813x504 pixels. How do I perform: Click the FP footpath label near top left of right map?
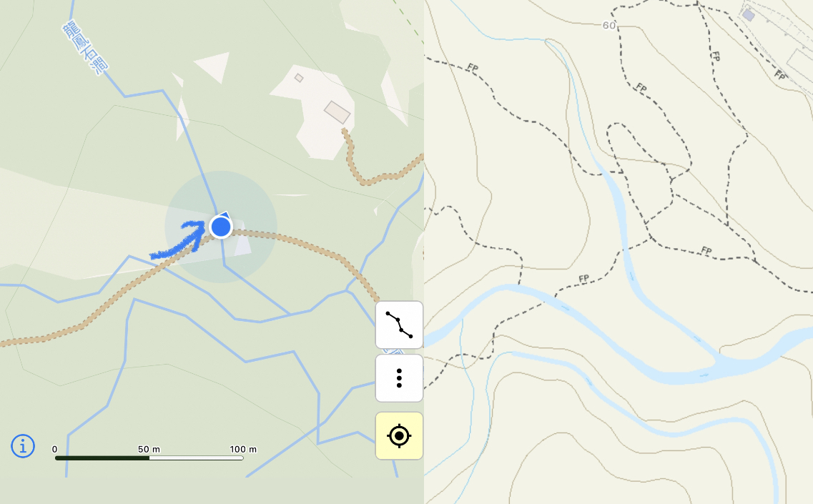click(x=473, y=67)
